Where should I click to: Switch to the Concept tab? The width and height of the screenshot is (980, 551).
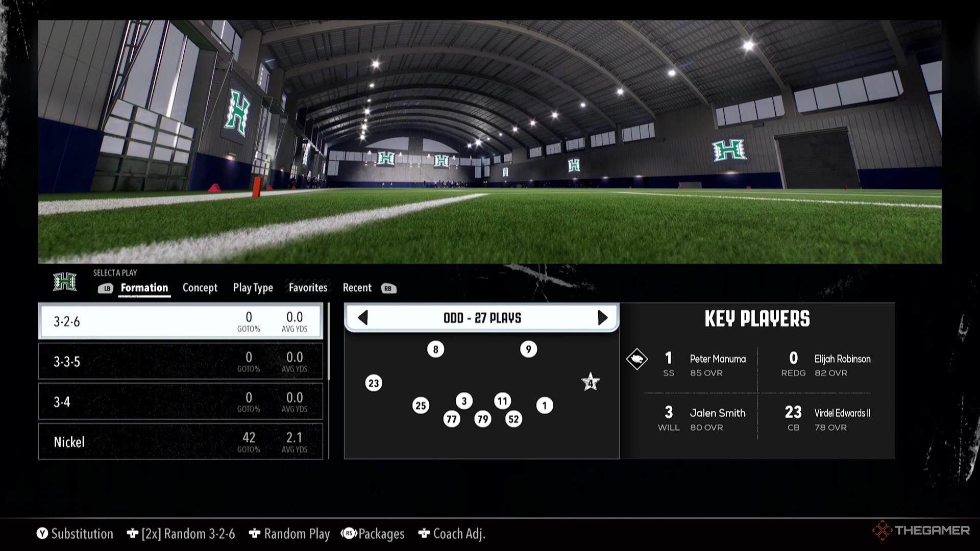tap(200, 288)
